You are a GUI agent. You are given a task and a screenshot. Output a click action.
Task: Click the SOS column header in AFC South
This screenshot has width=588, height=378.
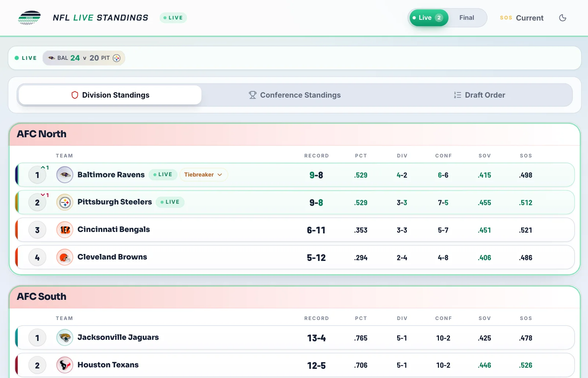[526, 318]
